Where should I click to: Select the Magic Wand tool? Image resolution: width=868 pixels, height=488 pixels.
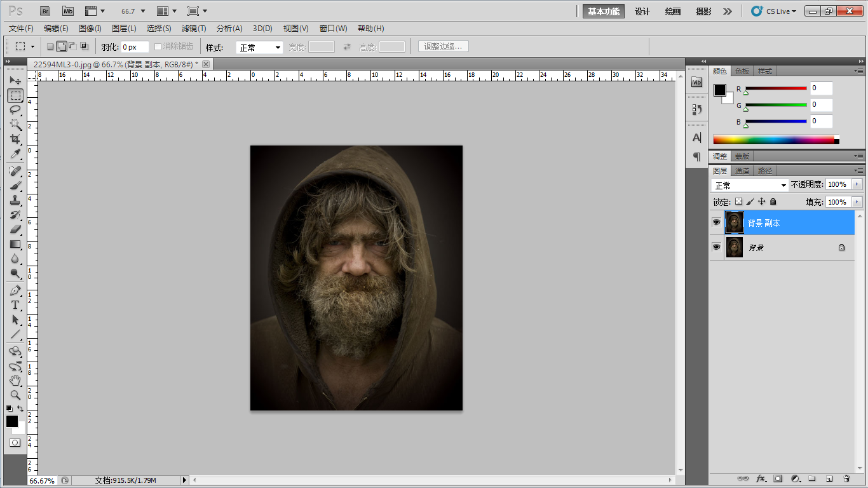tap(15, 125)
